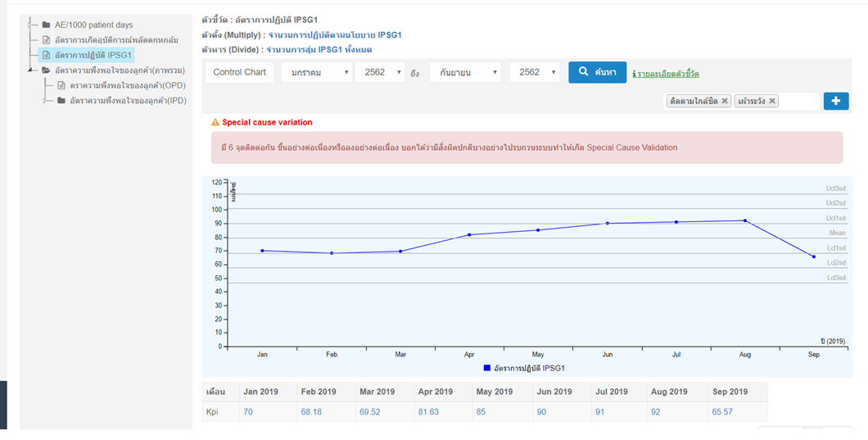The image size is (868, 440).
Task: Open the start year 2562 dropdown
Action: 379,72
